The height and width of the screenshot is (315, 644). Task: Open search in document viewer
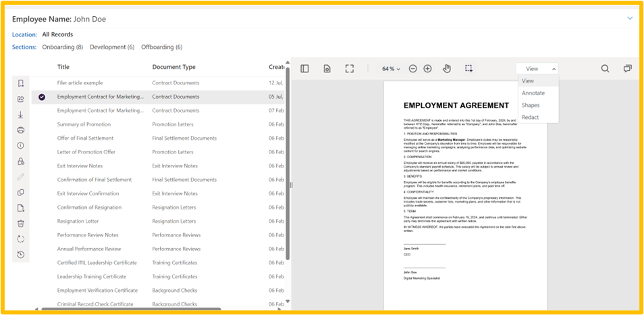coord(605,68)
